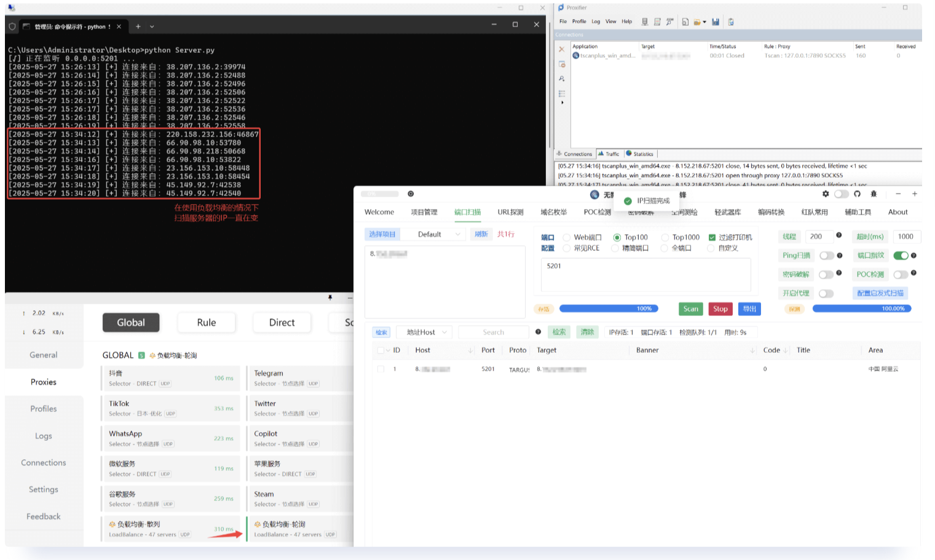Click the red Stop button
The image size is (935, 560).
(720, 309)
